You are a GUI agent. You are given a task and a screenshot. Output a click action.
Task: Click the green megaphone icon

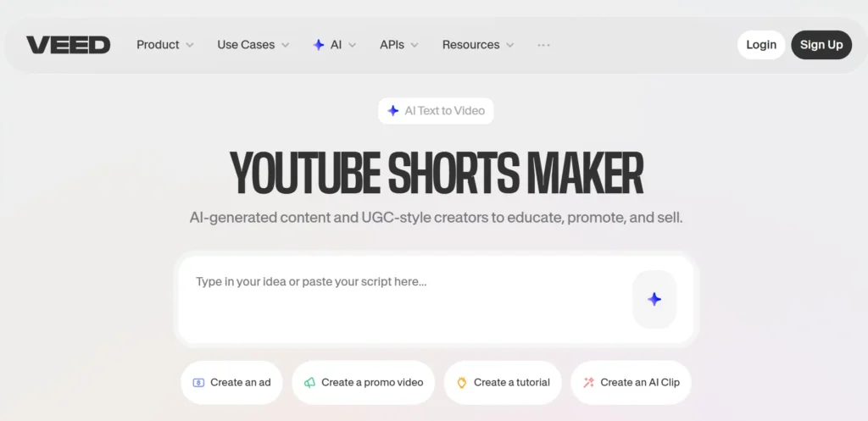[x=310, y=382]
